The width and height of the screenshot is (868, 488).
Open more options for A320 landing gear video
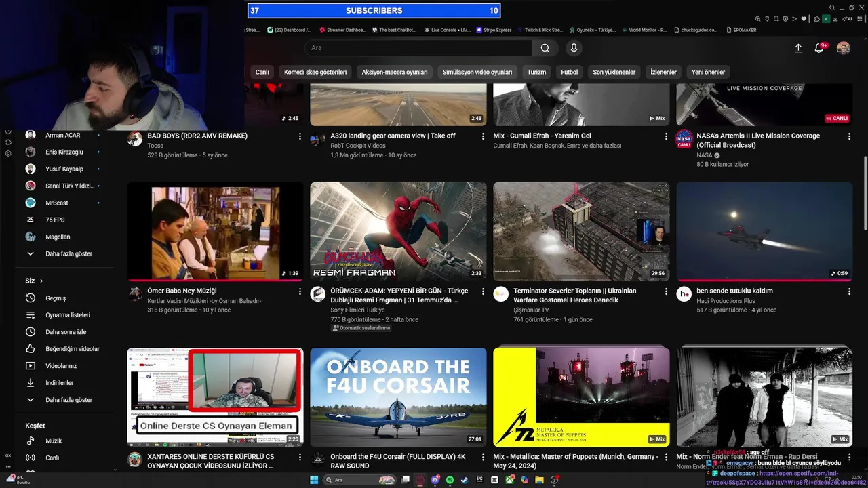pyautogui.click(x=483, y=136)
